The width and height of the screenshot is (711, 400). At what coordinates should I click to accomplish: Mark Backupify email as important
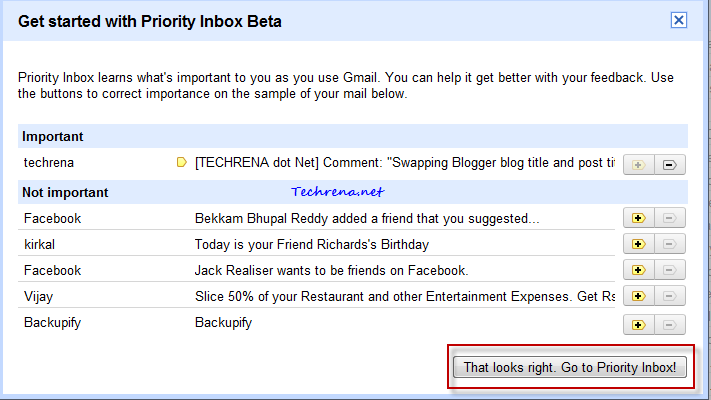click(638, 325)
